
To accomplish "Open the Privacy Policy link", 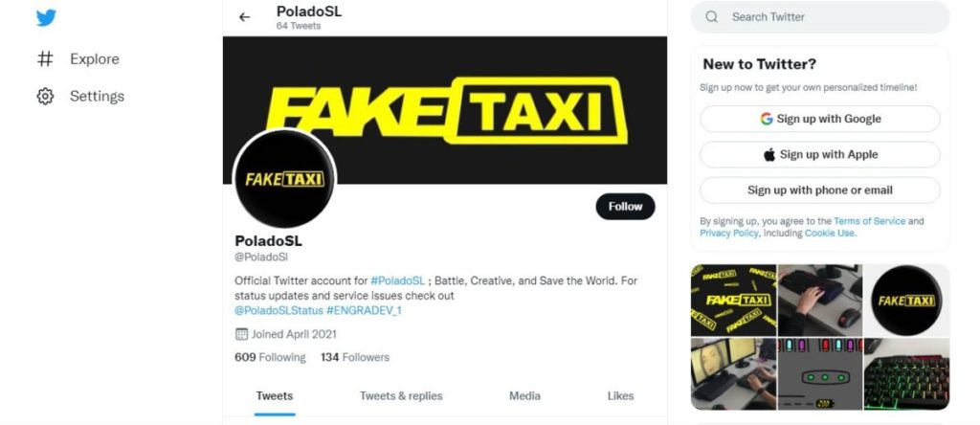I will 728,234.
